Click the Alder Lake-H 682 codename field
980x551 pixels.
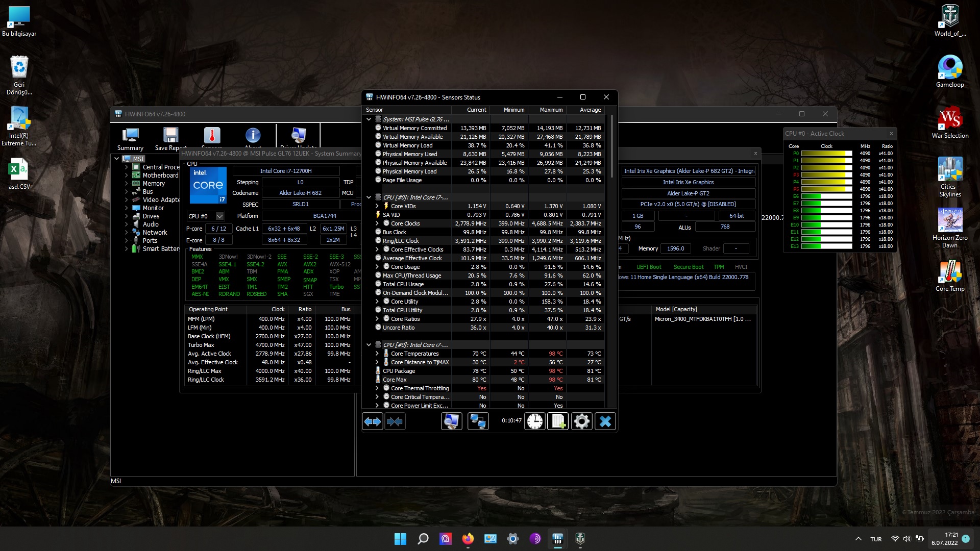coord(300,193)
